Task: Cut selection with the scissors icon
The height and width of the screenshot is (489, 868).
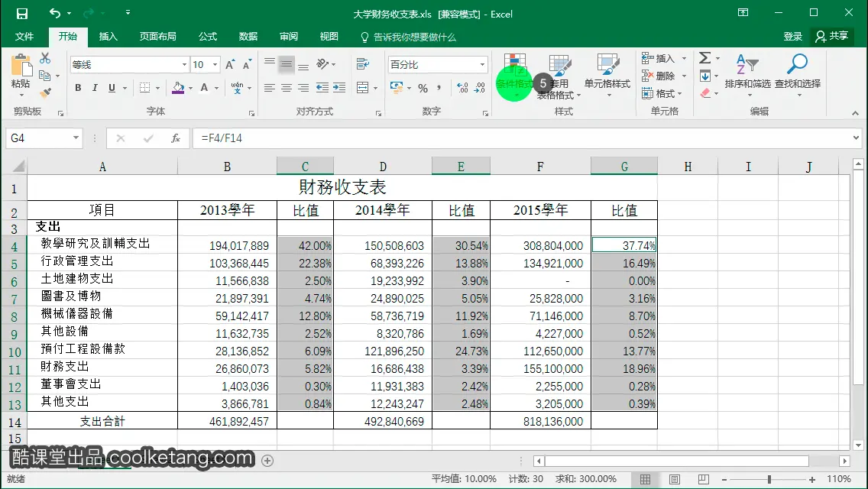Action: click(45, 58)
